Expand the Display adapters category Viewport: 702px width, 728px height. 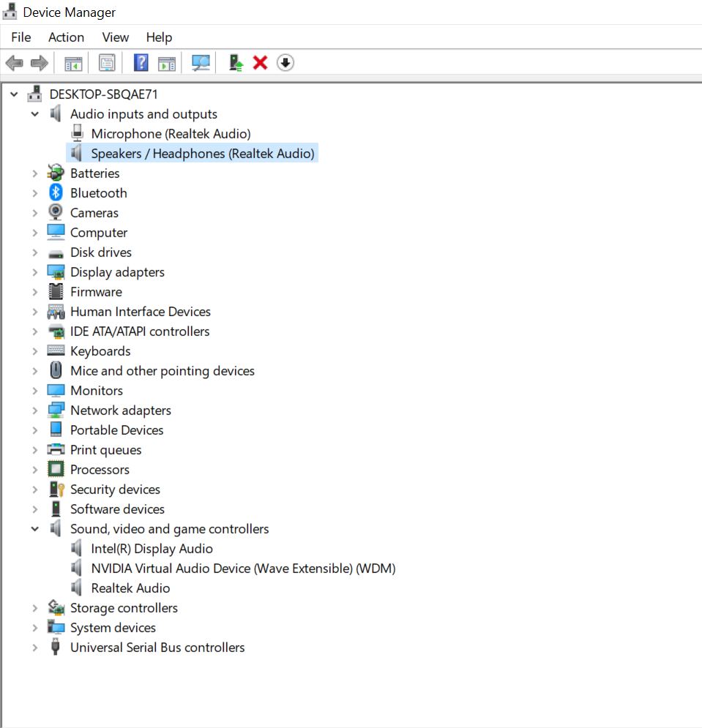click(35, 272)
